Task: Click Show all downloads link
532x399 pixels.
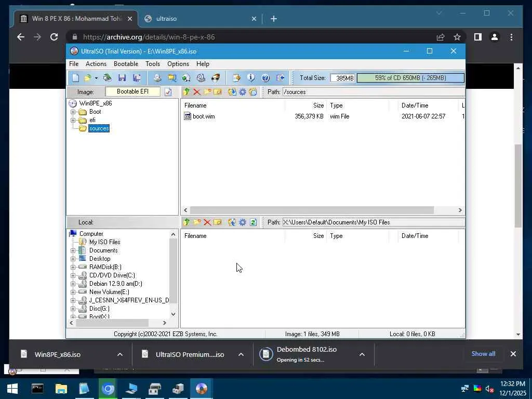Action: point(483,354)
